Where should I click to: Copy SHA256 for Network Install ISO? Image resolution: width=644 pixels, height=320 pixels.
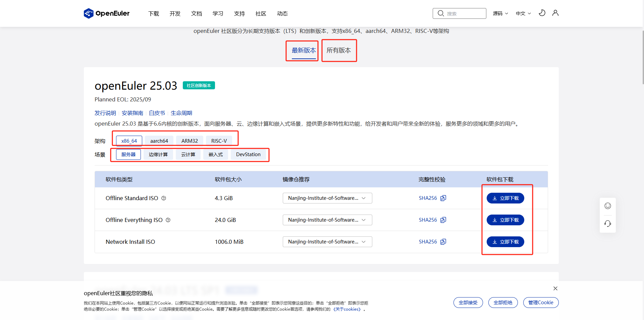(x=443, y=242)
